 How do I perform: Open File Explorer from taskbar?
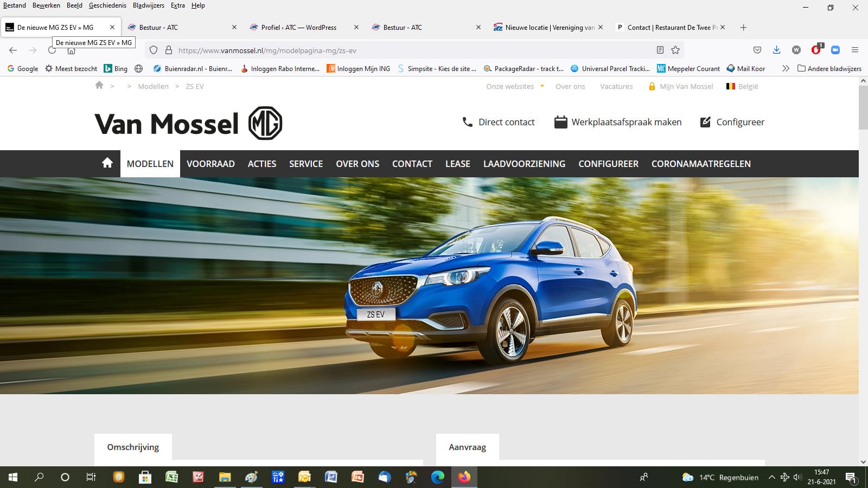(x=225, y=477)
